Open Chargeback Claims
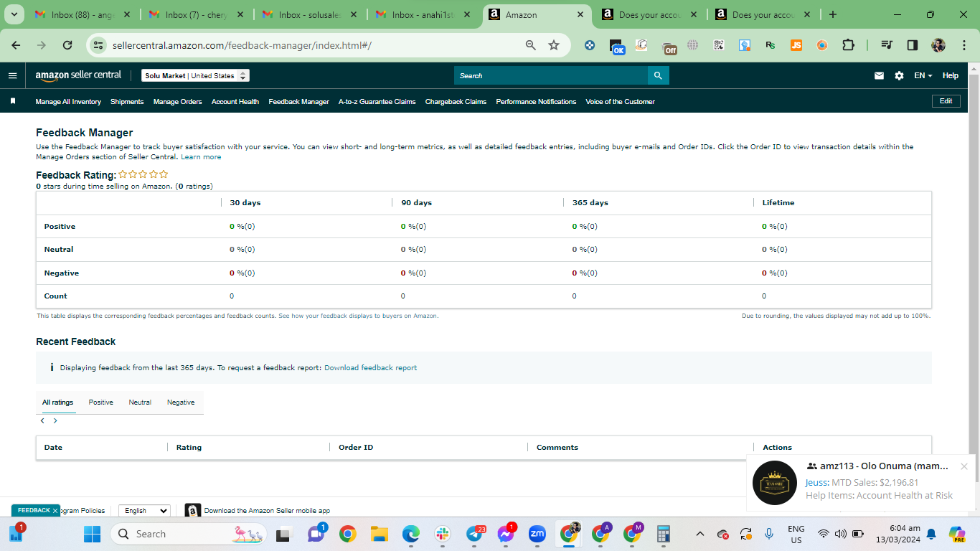Viewport: 980px width, 551px height. pyautogui.click(x=456, y=102)
